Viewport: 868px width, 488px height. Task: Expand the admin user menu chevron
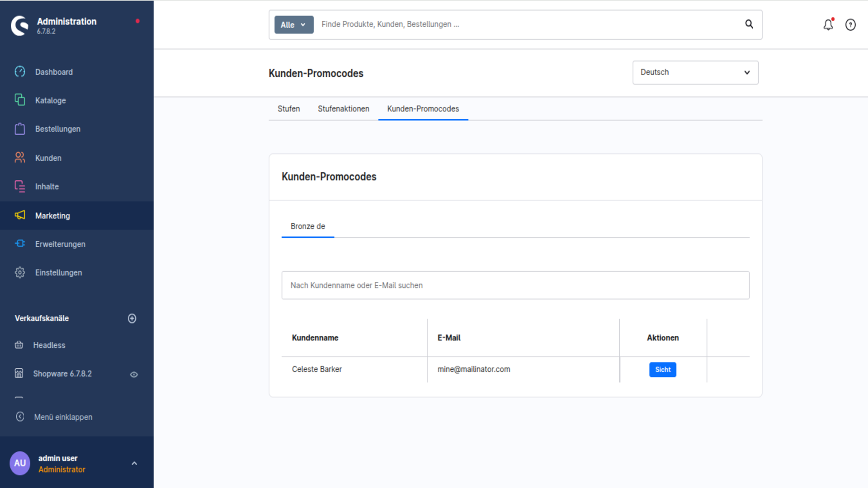134,464
